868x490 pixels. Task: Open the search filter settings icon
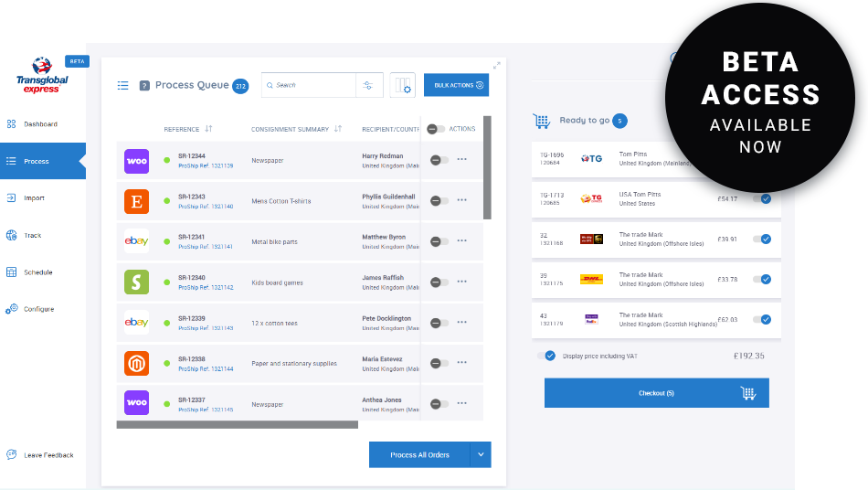[368, 85]
